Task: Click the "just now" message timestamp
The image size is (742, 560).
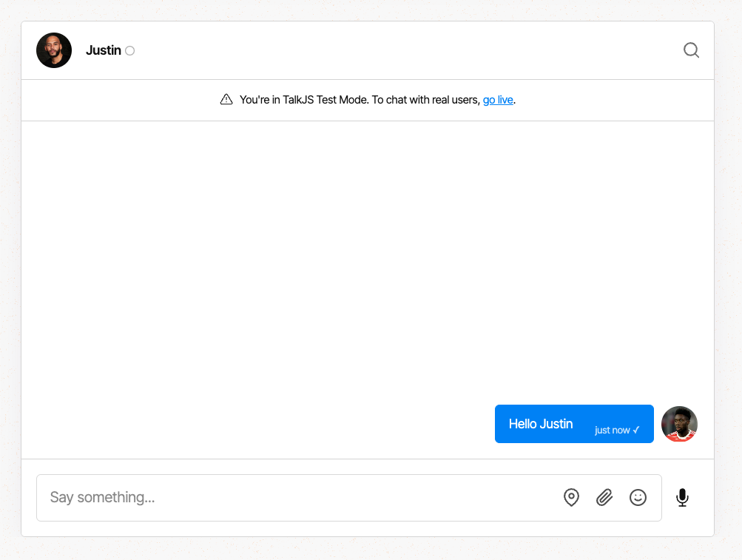Action: [x=612, y=430]
